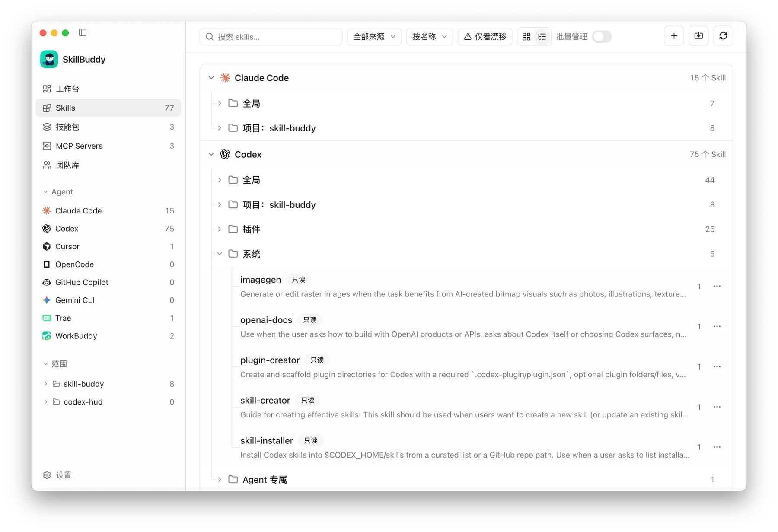Click the GitHub Copilot icon
The image size is (778, 532).
coord(47,282)
